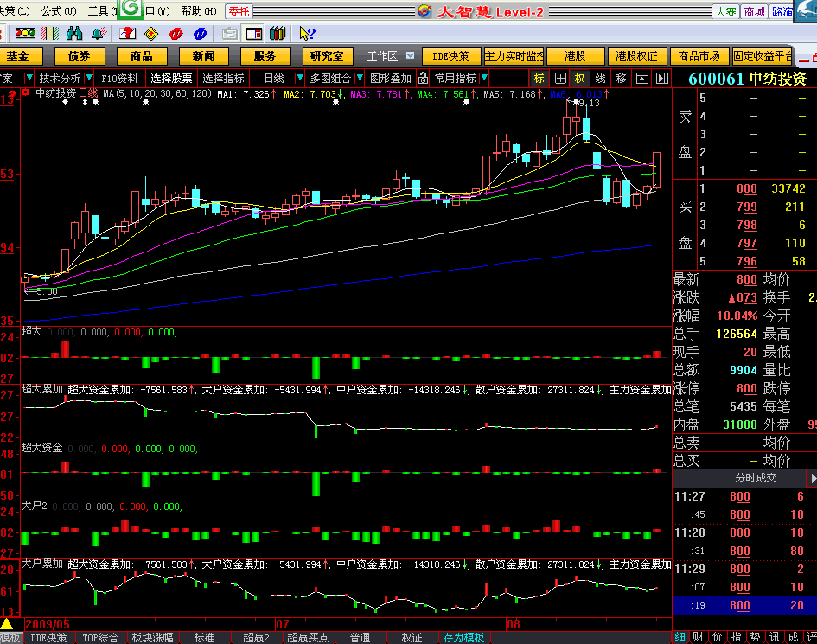
Task: Open the 帮助 menu
Action: point(199,11)
